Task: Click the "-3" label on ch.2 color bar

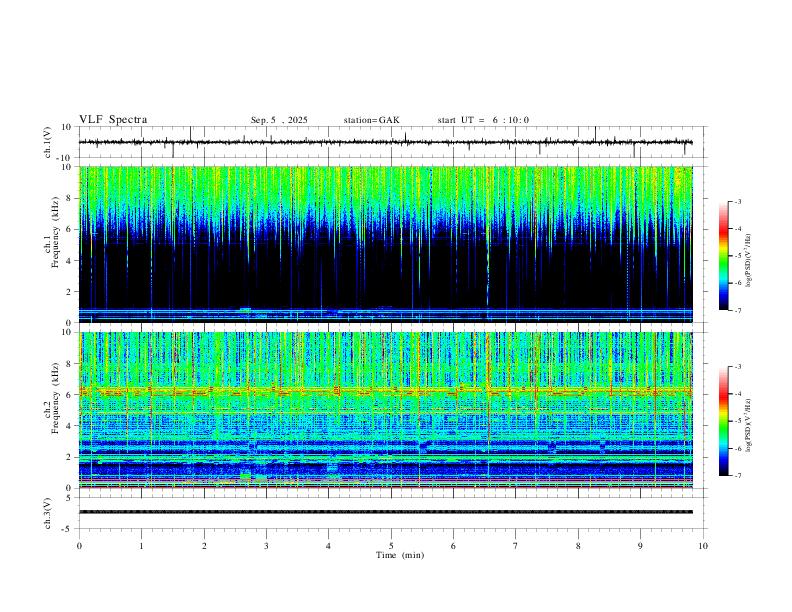Action: click(738, 367)
